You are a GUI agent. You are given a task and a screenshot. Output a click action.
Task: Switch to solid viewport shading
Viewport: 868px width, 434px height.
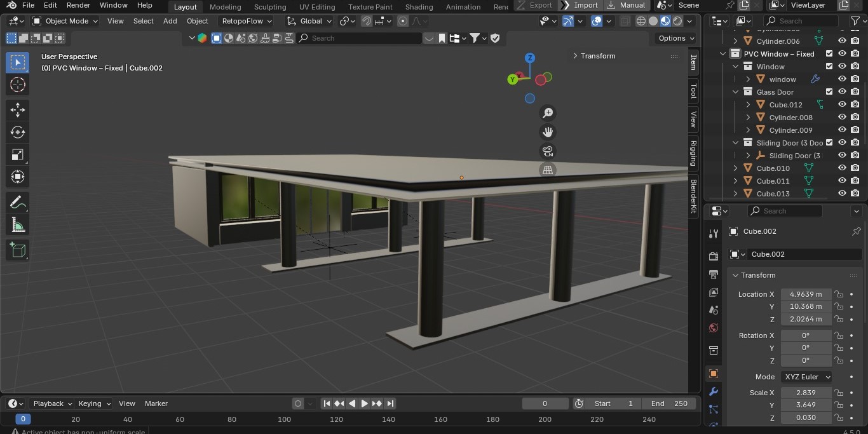[653, 21]
